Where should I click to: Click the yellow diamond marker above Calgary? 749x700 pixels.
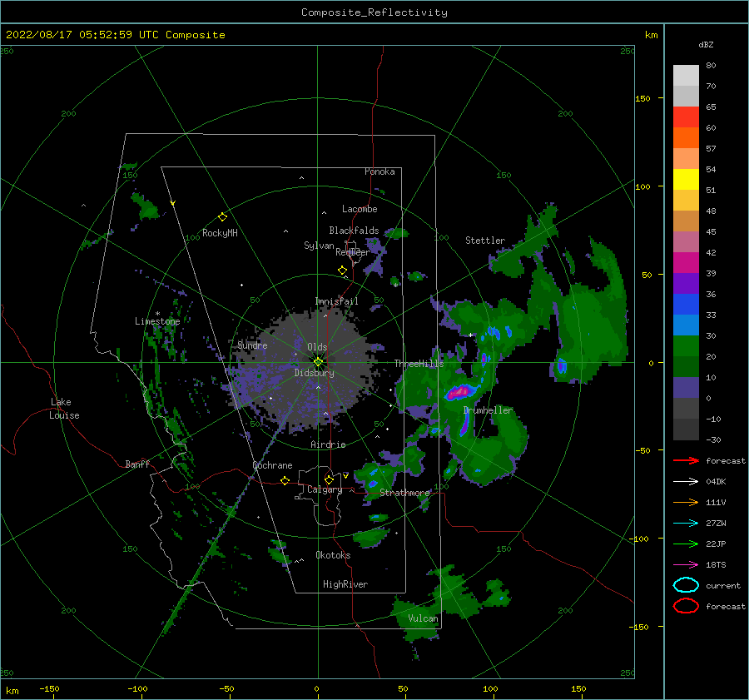pos(329,479)
